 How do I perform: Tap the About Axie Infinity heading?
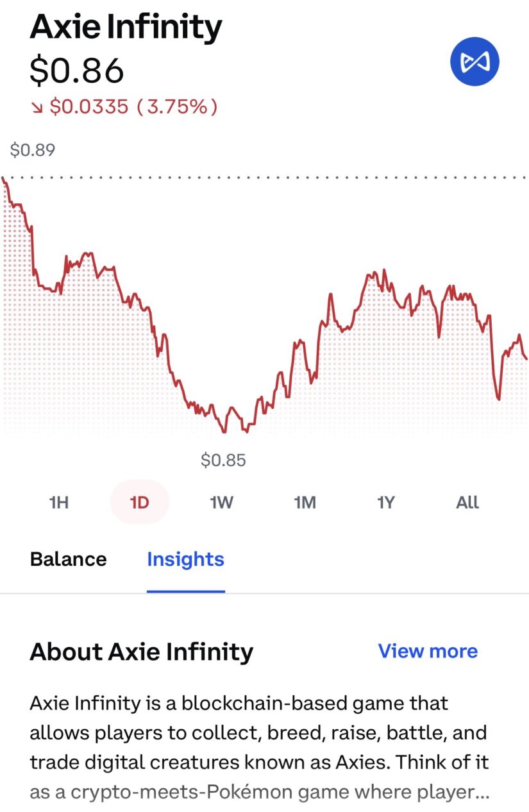pyautogui.click(x=141, y=652)
